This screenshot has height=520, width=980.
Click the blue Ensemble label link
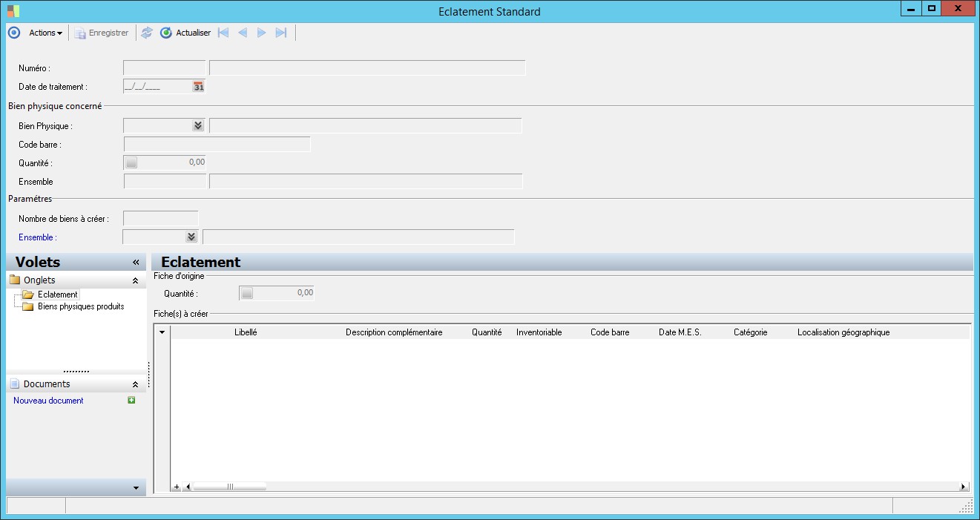(x=38, y=237)
